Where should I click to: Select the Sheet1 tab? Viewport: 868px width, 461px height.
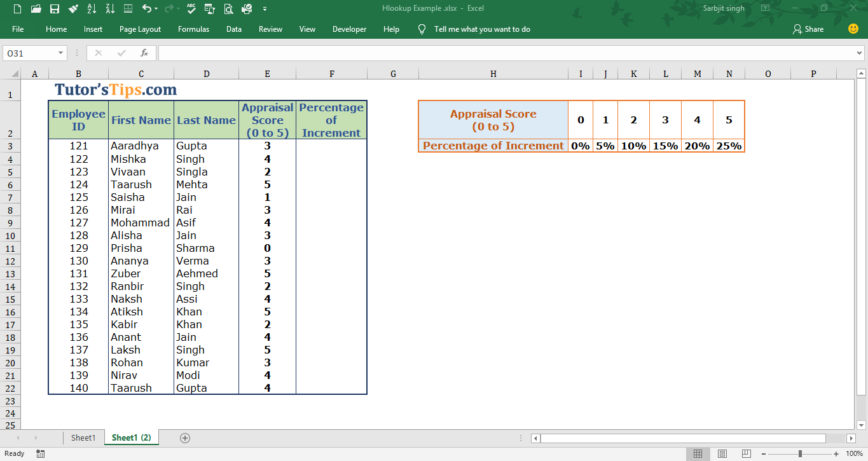83,437
